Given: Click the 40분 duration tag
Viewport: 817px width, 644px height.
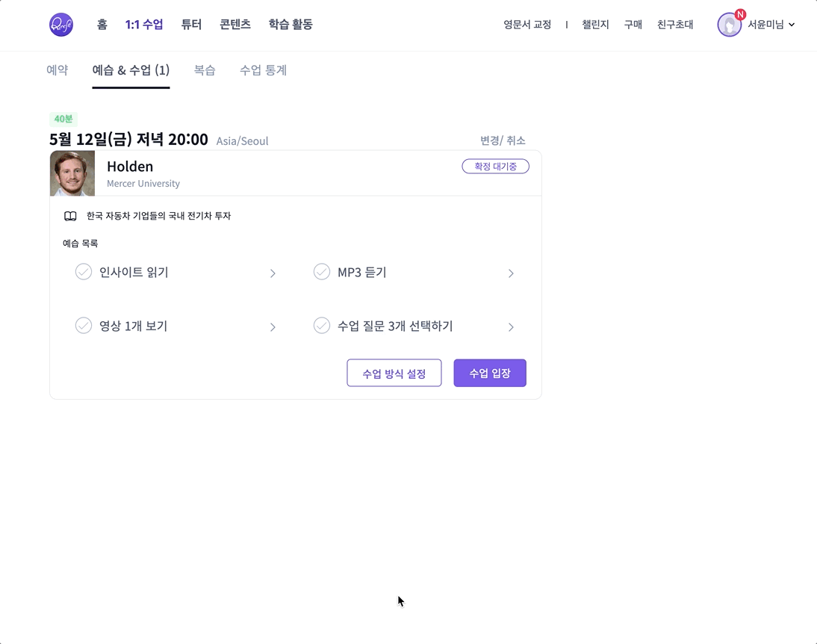Looking at the screenshot, I should [x=63, y=119].
